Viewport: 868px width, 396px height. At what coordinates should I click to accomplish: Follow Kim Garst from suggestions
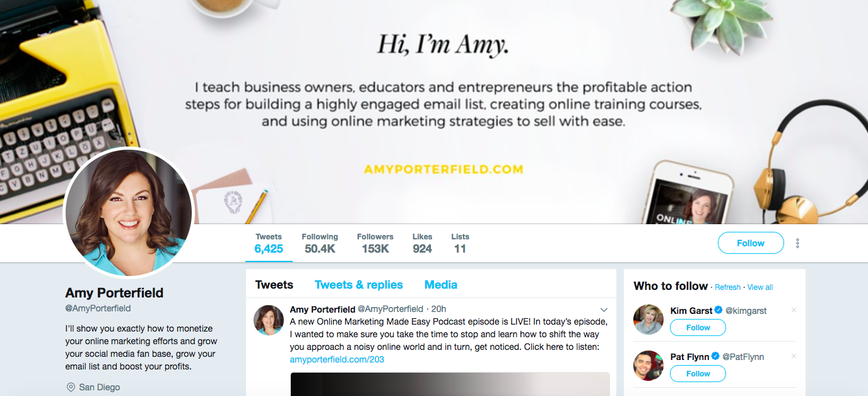pyautogui.click(x=698, y=328)
